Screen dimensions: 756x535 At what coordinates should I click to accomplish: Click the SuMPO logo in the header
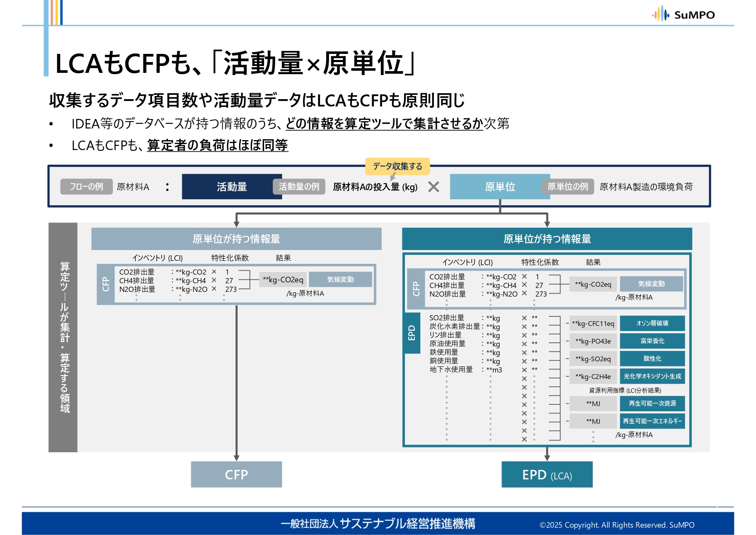[683, 15]
